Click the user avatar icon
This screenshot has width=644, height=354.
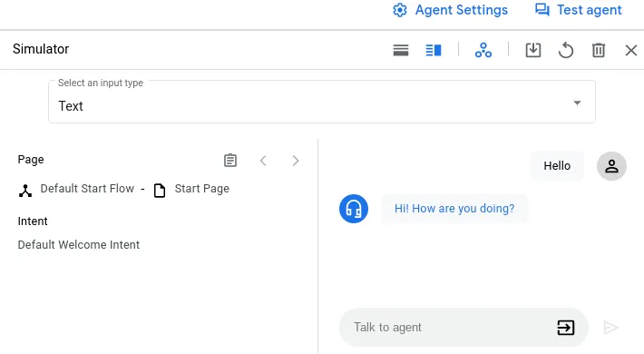click(x=611, y=166)
